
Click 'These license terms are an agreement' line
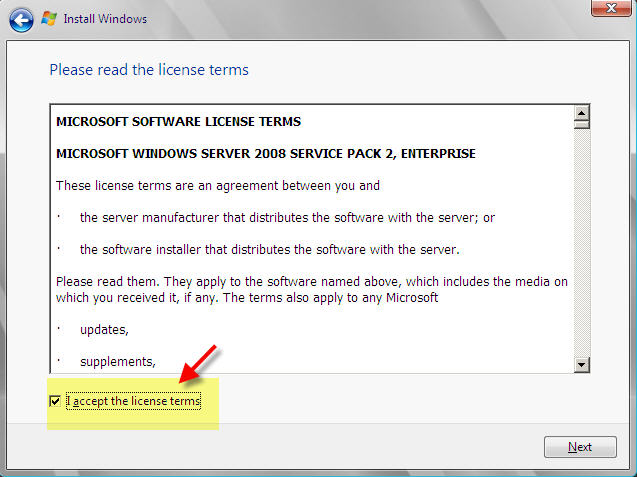coord(218,186)
